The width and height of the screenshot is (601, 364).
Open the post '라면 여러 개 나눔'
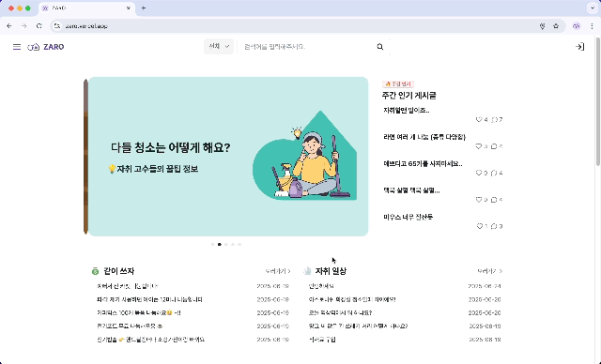click(x=424, y=137)
